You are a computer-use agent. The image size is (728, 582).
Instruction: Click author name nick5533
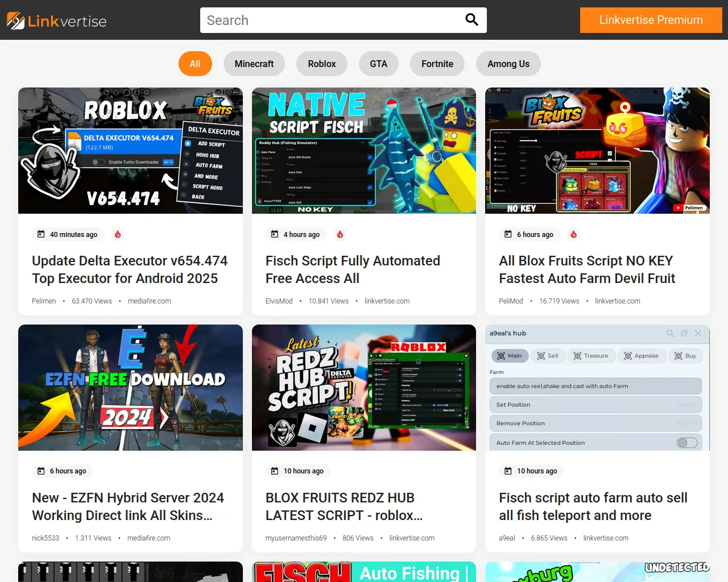(45, 538)
